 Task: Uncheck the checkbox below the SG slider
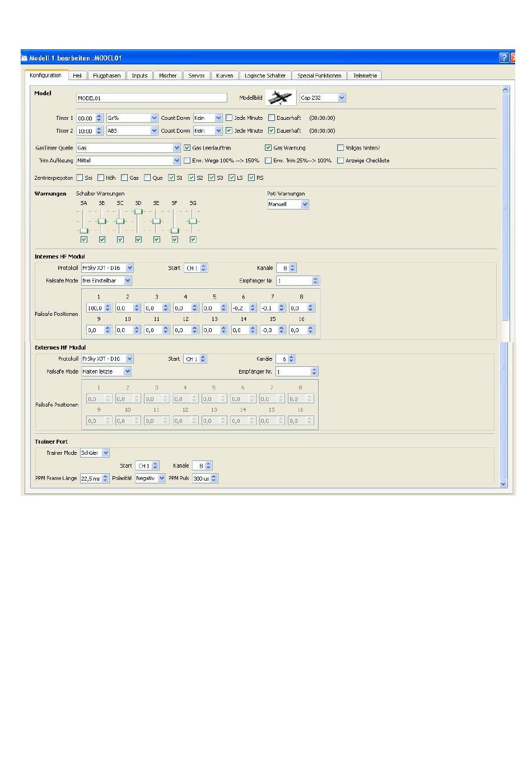(x=193, y=240)
